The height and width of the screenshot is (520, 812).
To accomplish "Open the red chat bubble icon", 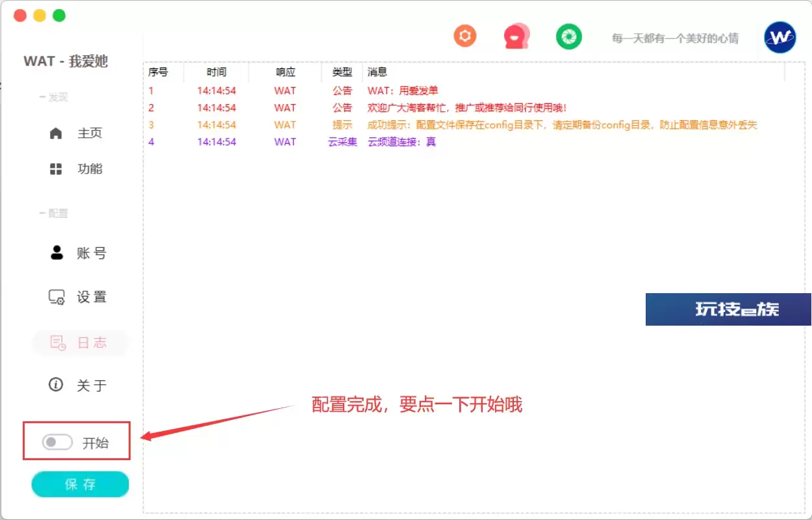I will [x=516, y=37].
